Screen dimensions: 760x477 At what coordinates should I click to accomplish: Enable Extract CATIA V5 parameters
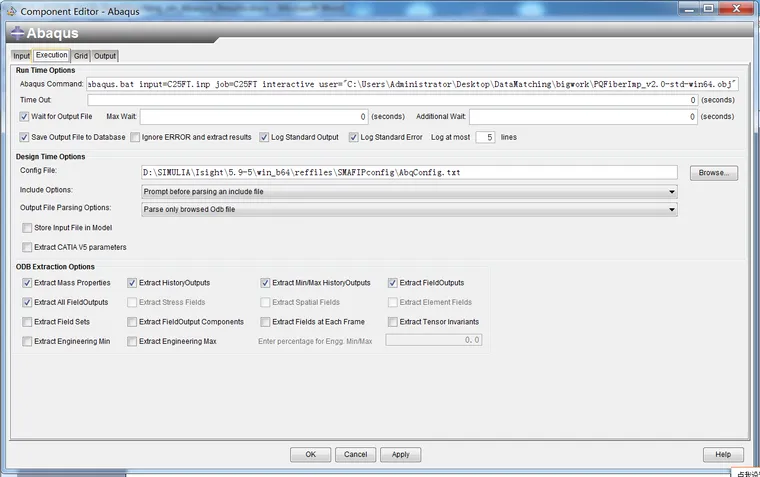tap(27, 248)
